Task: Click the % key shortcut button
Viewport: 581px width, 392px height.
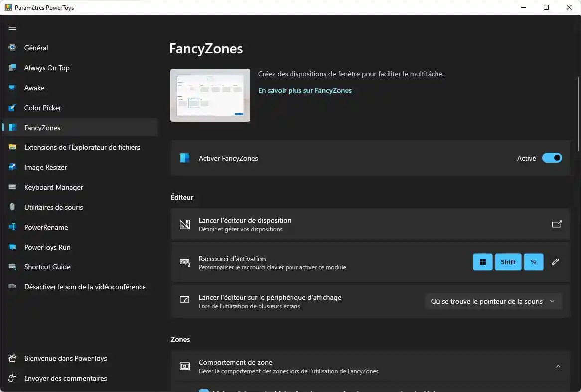Action: pyautogui.click(x=534, y=262)
